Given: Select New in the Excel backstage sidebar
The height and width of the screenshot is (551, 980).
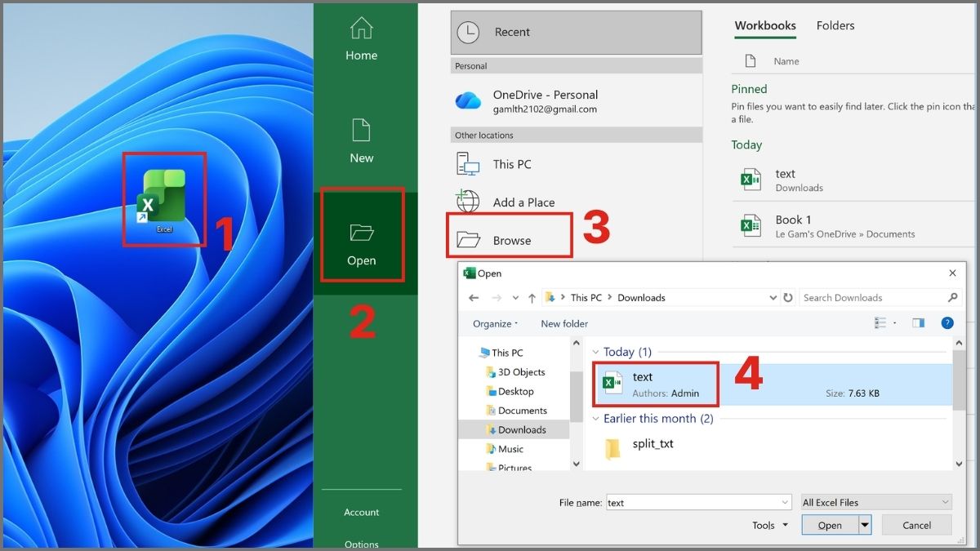Looking at the screenshot, I should [x=361, y=141].
